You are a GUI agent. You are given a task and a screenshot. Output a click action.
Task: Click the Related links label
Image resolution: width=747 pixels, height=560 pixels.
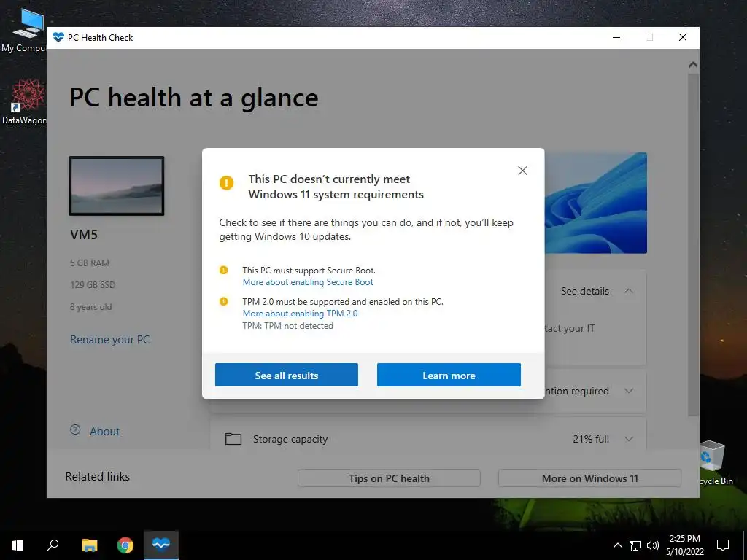coord(97,477)
